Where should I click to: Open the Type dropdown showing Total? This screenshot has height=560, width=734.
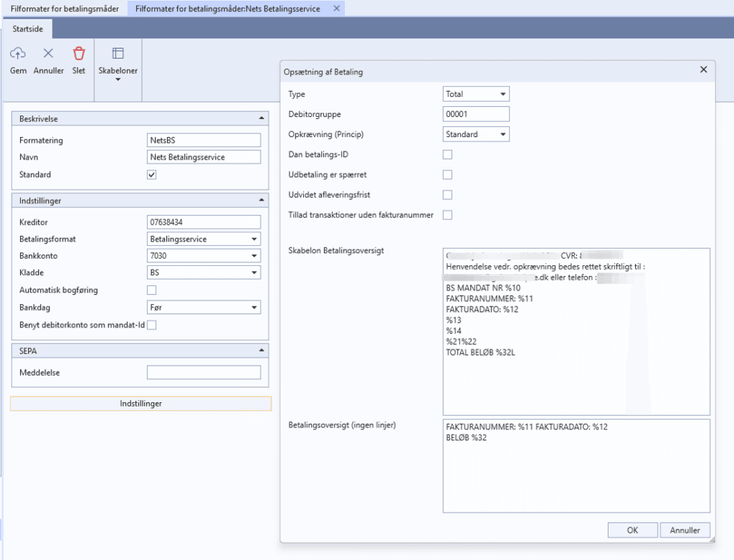pyautogui.click(x=476, y=94)
